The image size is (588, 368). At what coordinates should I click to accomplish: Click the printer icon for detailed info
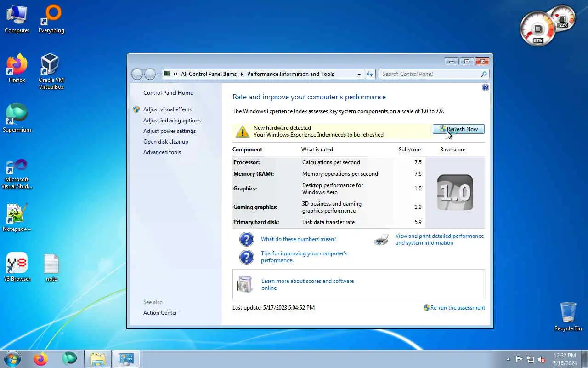tap(381, 239)
